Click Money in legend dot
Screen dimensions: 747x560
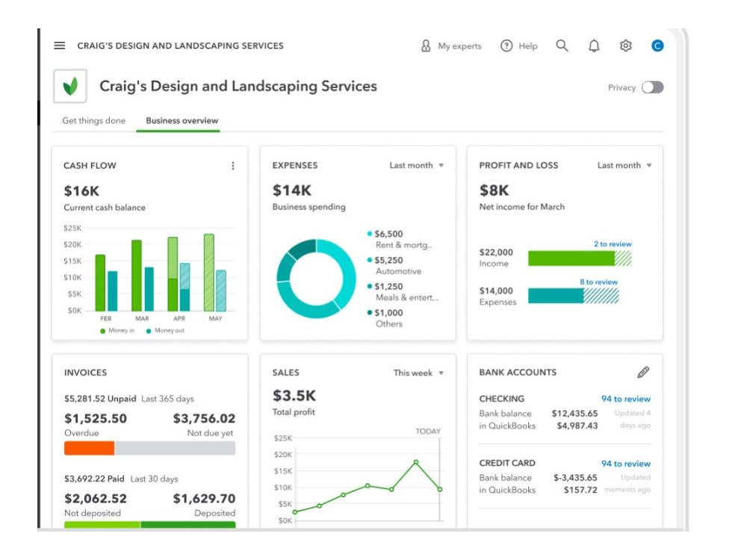(x=102, y=331)
